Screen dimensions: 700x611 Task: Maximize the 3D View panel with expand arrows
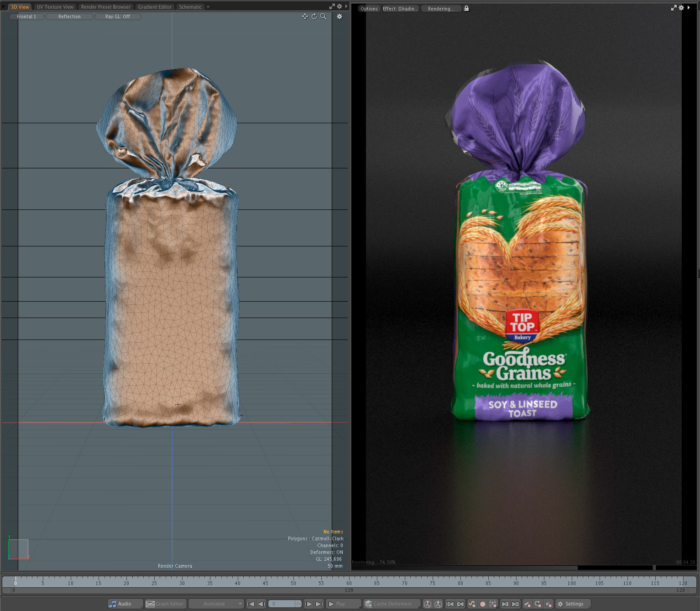332,7
